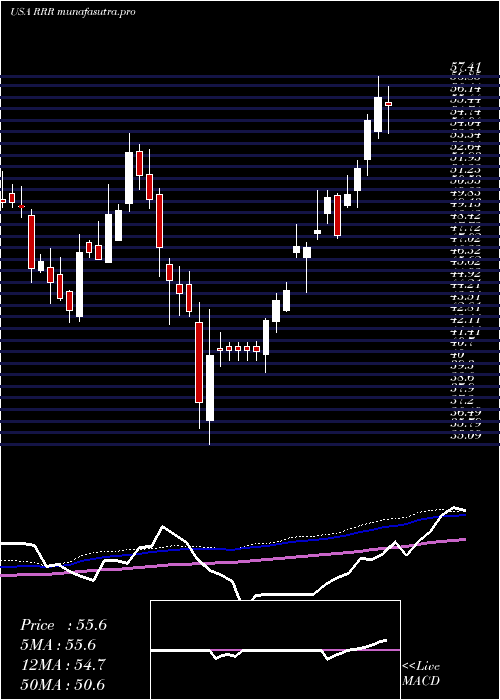The height and width of the screenshot is (700, 500).
Task: Click the 35.09 bottom price label
Action: click(465, 436)
